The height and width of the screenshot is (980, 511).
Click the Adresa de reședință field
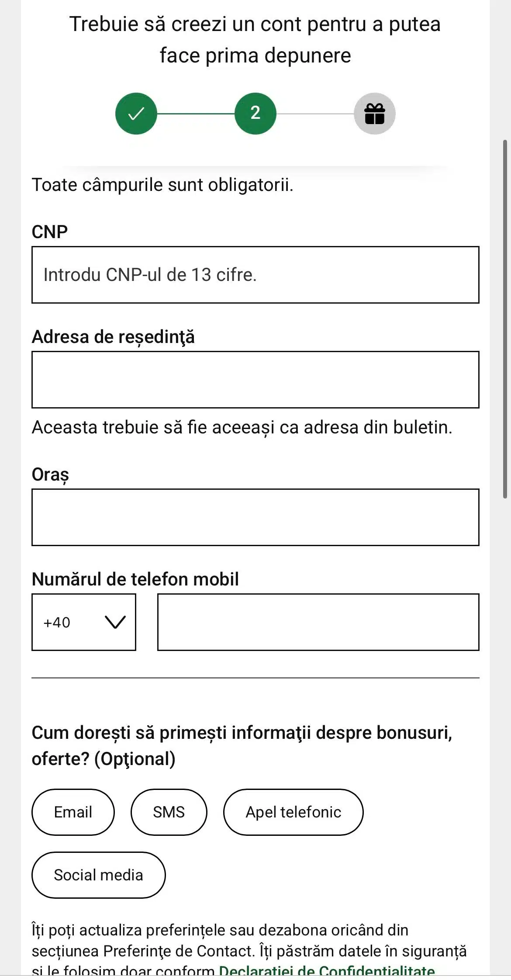tap(255, 380)
